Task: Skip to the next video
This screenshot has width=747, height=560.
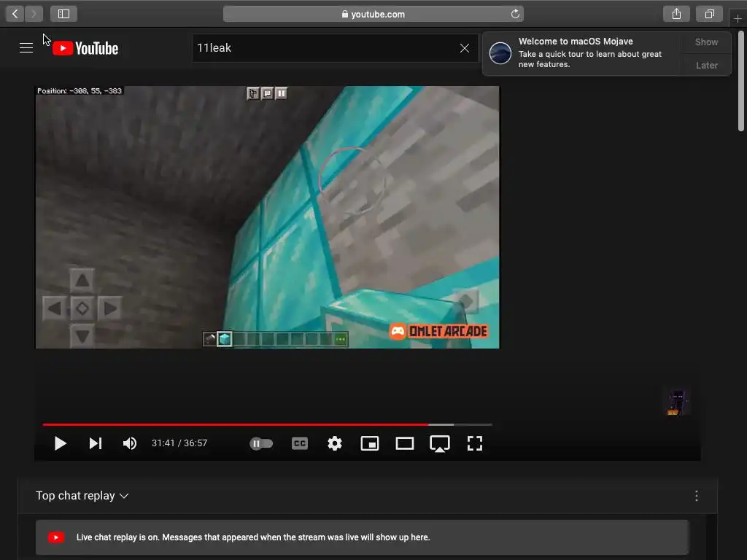Action: click(x=96, y=443)
